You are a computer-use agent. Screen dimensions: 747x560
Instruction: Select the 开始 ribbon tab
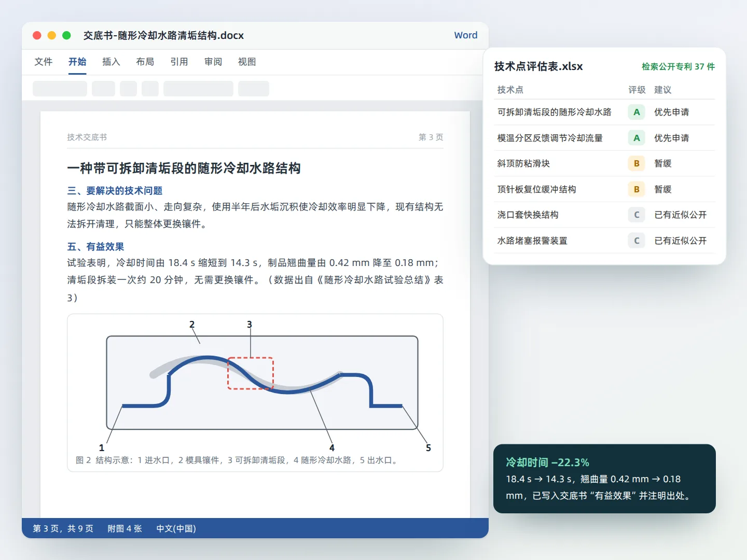click(x=77, y=62)
